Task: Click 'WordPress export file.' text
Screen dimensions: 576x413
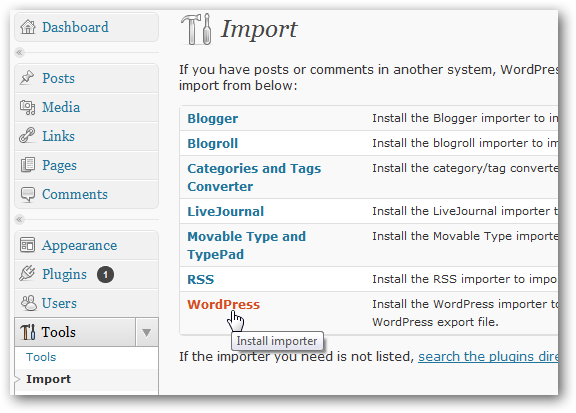Action: (x=435, y=322)
